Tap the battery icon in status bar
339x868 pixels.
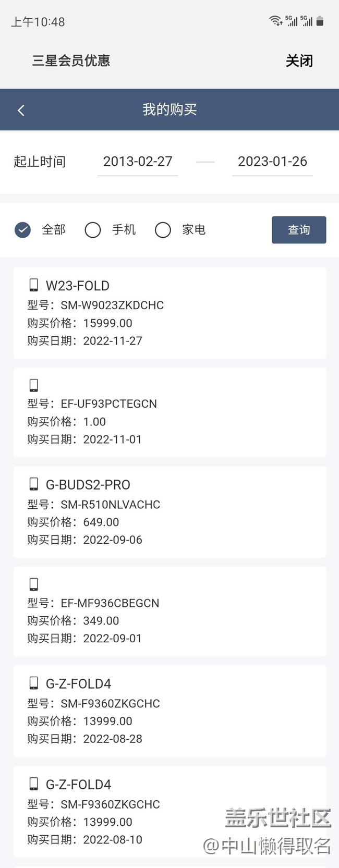click(x=320, y=21)
